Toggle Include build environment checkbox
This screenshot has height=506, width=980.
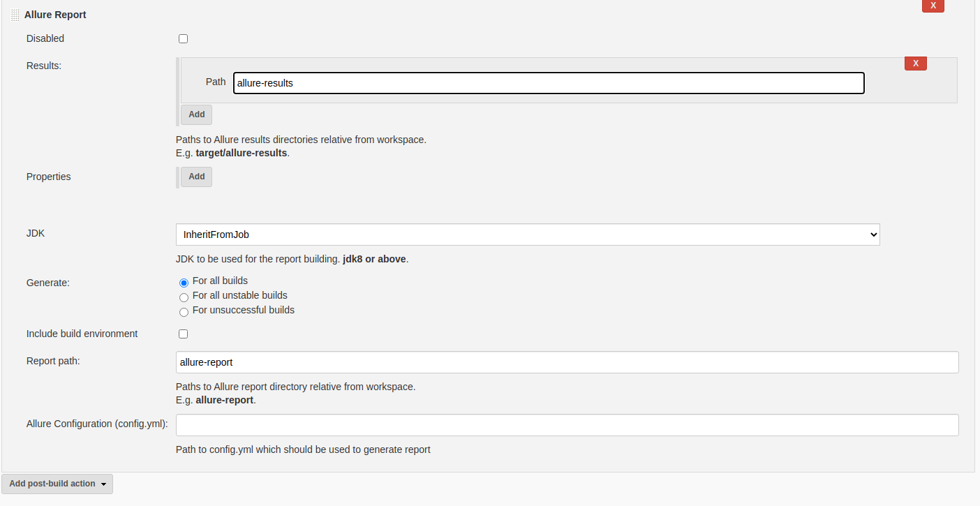(x=183, y=334)
